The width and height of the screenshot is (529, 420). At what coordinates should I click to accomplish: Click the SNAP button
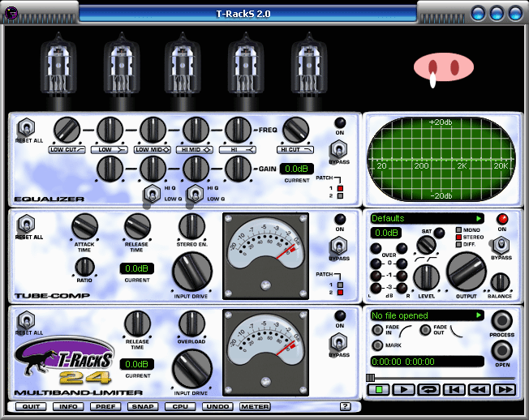(x=143, y=406)
